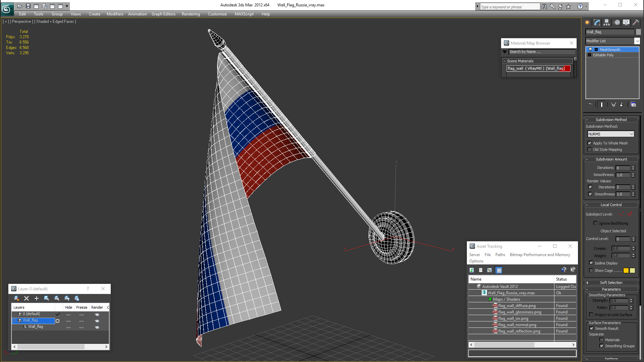
Task: Click Add Selected Objects plus icon
Action: (x=37, y=298)
